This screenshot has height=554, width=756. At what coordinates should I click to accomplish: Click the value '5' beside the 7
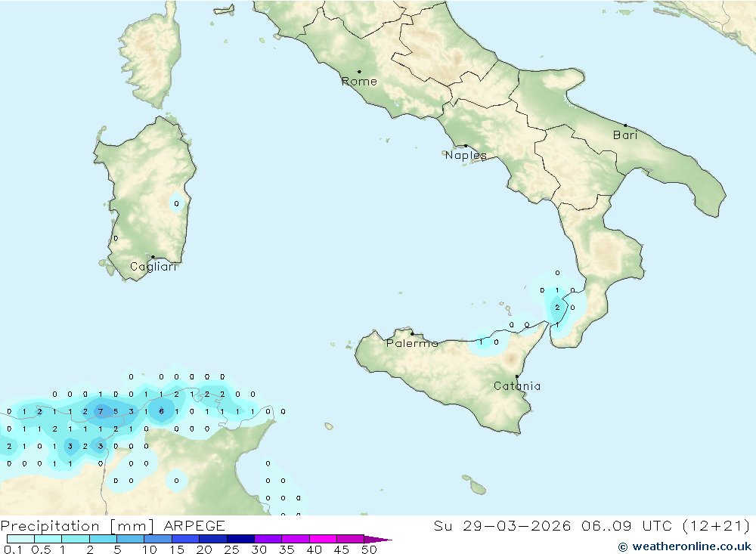[x=116, y=411]
